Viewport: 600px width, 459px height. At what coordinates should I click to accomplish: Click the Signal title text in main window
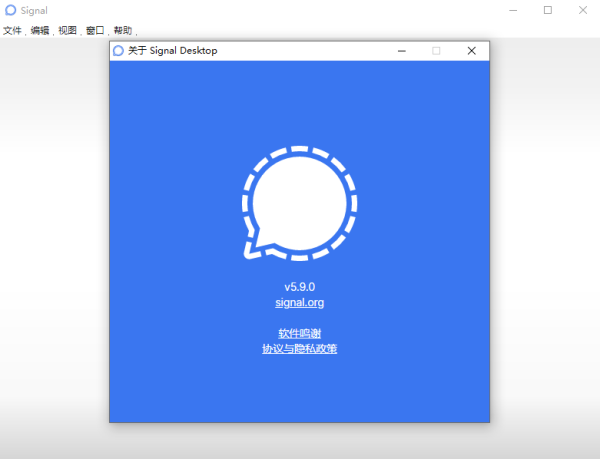click(34, 10)
